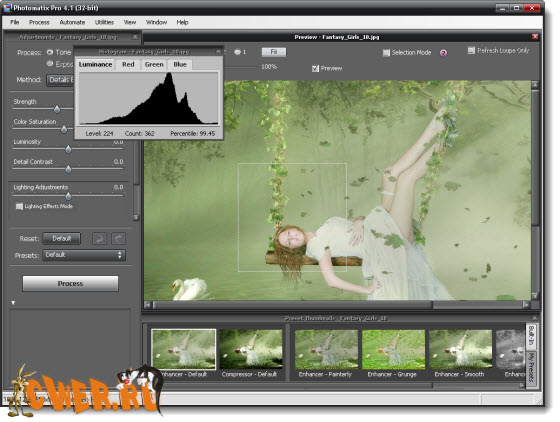This screenshot has width=560, height=422.
Task: Toggle the Preview checkbox
Action: tap(315, 68)
